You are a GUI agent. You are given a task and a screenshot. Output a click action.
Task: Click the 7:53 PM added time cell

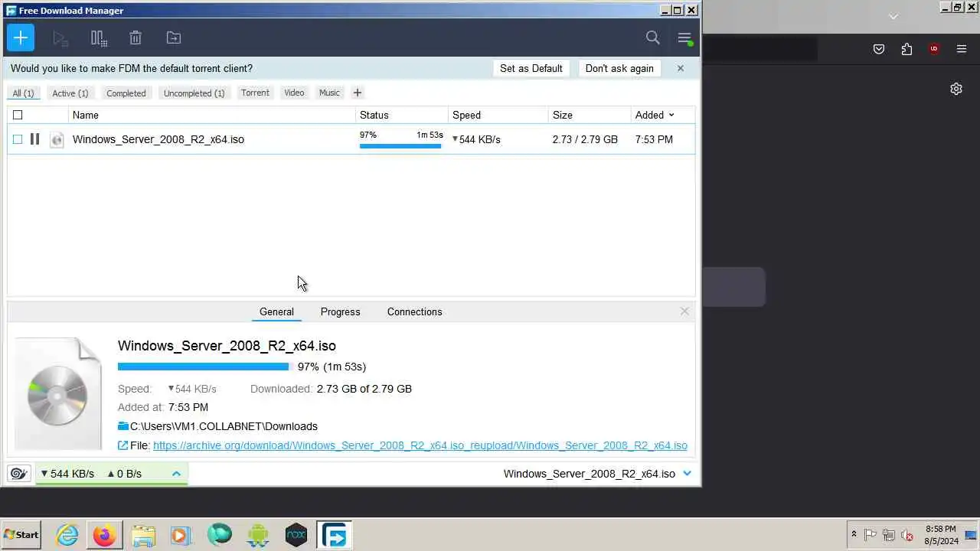pos(654,139)
